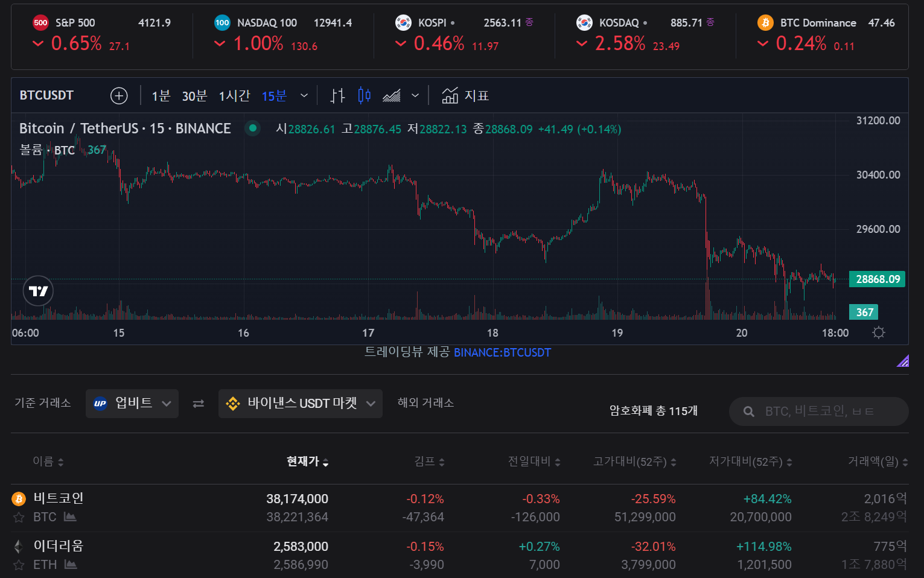The width and height of the screenshot is (924, 578).
Task: Click the NASDAQ 100 percentage 1.00%
Action: (258, 43)
